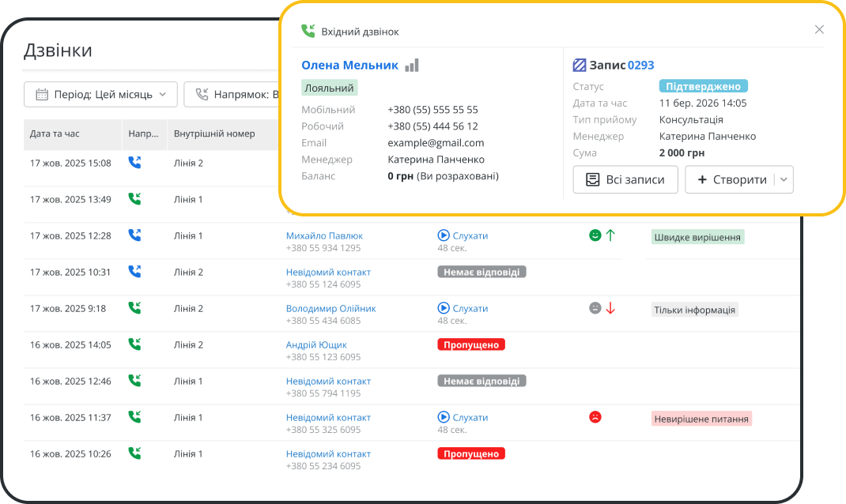
Task: Click incoming call icon for 16 жов. 14:05
Action: click(x=134, y=344)
